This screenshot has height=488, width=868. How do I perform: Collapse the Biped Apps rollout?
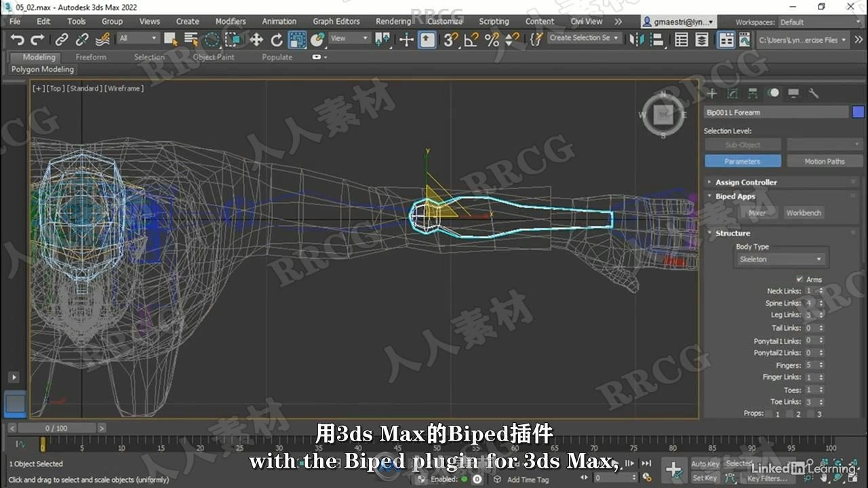coord(734,197)
